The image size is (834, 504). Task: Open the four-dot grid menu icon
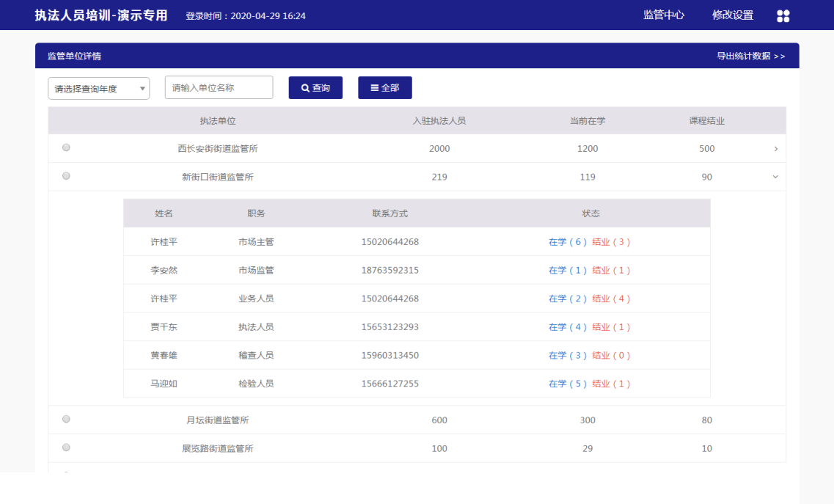[x=783, y=16]
